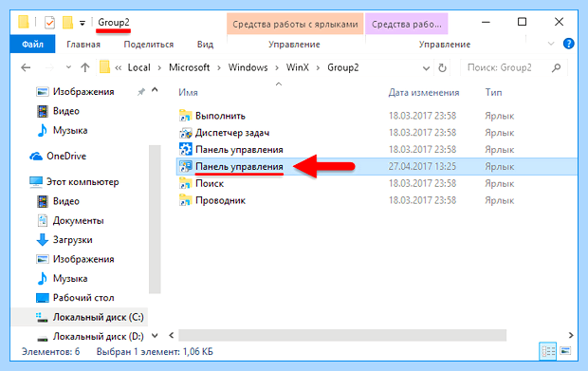
Task: Select Этот компьютер in navigation pane
Action: coord(83,182)
